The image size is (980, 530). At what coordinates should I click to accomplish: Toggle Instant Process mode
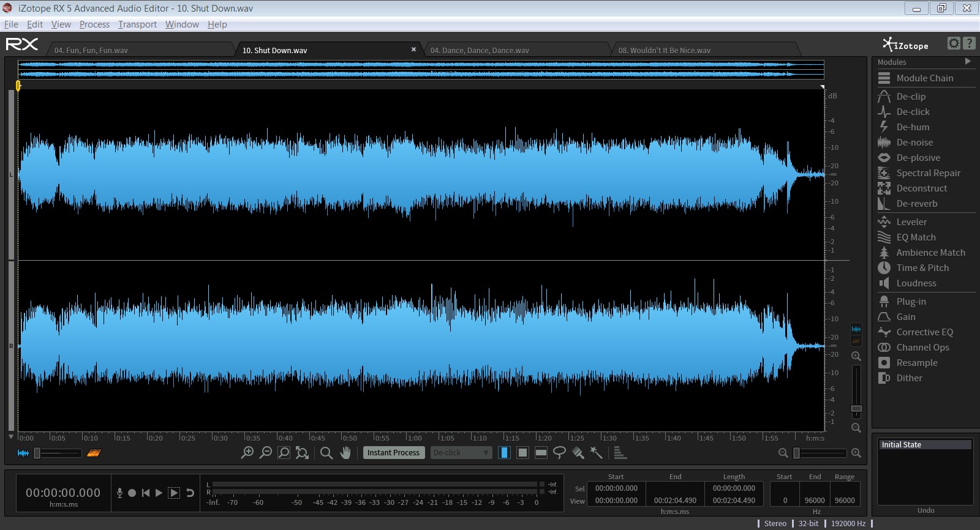pos(394,453)
